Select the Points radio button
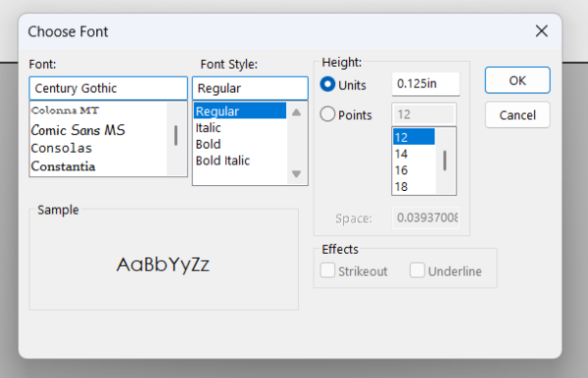This screenshot has width=588, height=378. (x=327, y=114)
